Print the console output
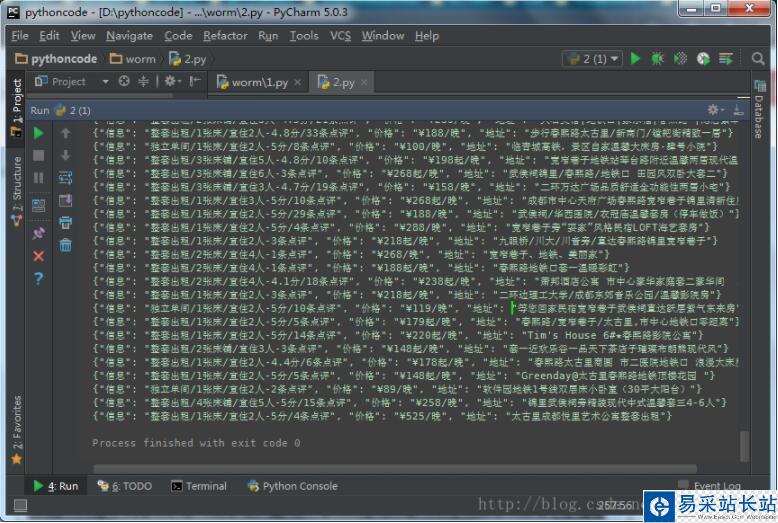This screenshot has height=523, width=778. 65,222
